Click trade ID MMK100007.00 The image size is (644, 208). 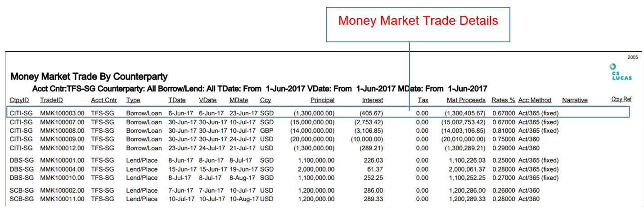(x=62, y=122)
